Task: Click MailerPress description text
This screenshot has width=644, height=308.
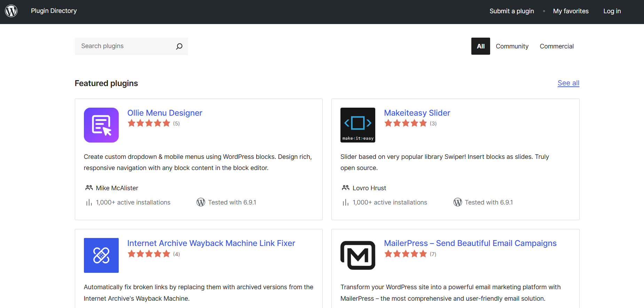Action: [450, 293]
